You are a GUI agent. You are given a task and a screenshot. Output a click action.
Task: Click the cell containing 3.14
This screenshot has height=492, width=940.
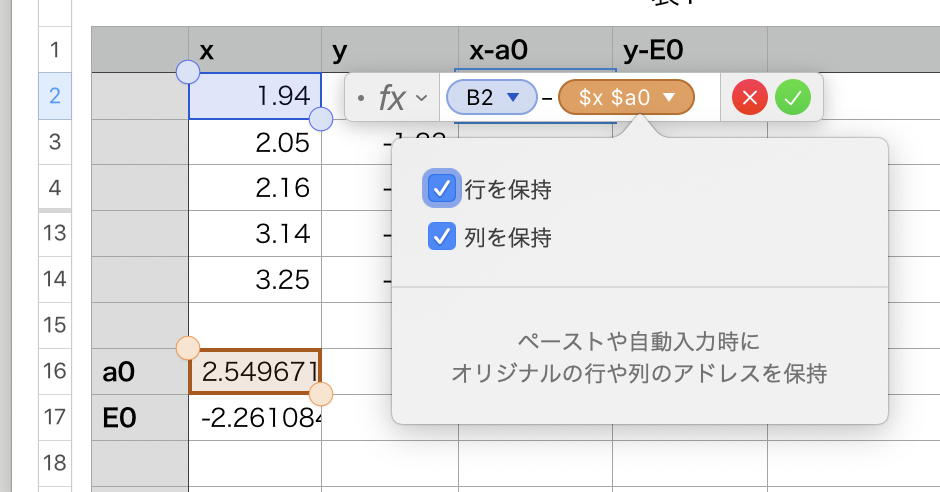point(255,234)
